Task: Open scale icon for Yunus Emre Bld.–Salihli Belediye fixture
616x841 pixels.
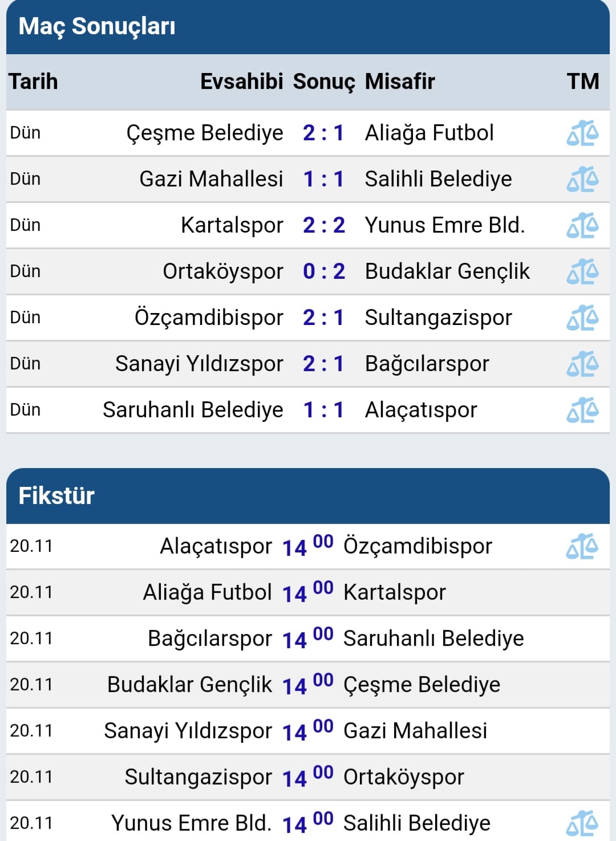Action: (582, 824)
